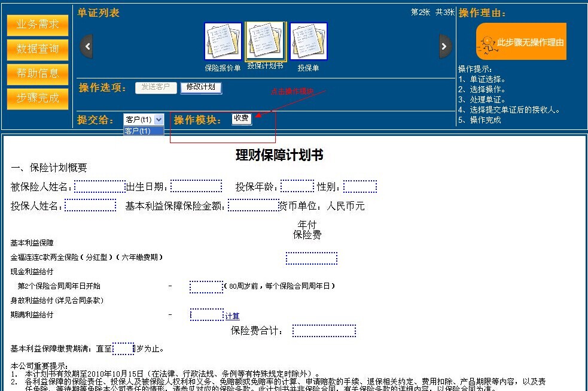Select the 投保计划书 document icon
The height and width of the screenshot is (391, 588).
tap(266, 41)
